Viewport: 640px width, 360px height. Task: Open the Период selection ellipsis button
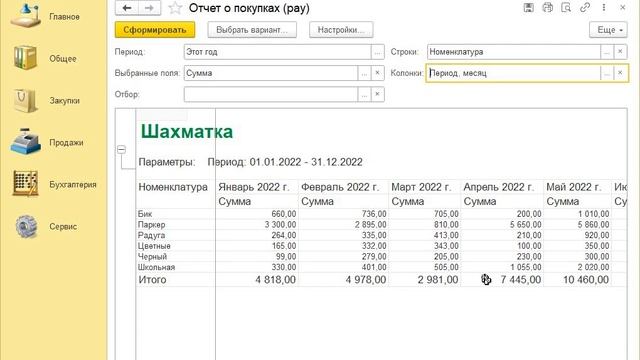[x=378, y=52]
